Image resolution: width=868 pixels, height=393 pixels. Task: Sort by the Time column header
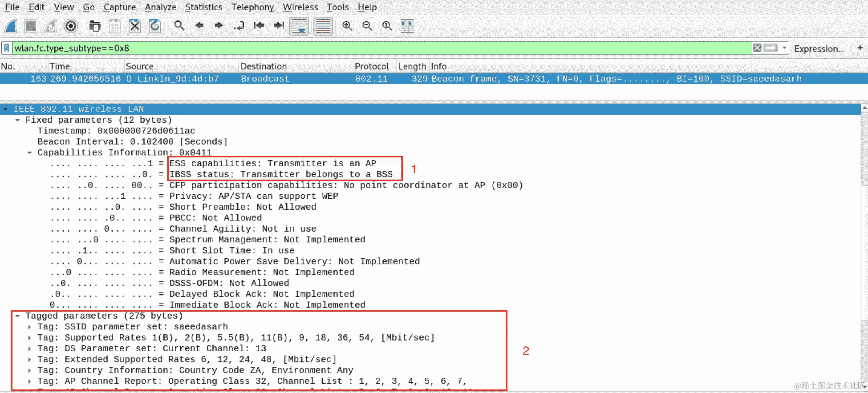(86, 66)
